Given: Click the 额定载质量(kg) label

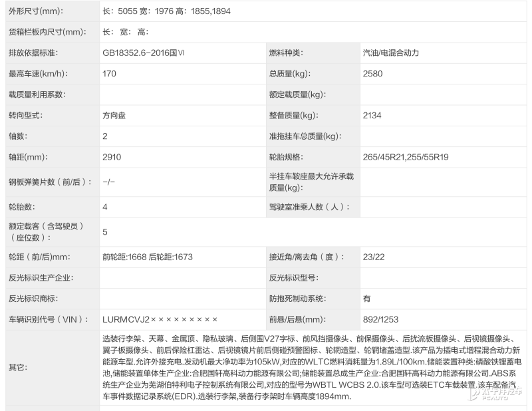Looking at the screenshot, I should point(297,94).
